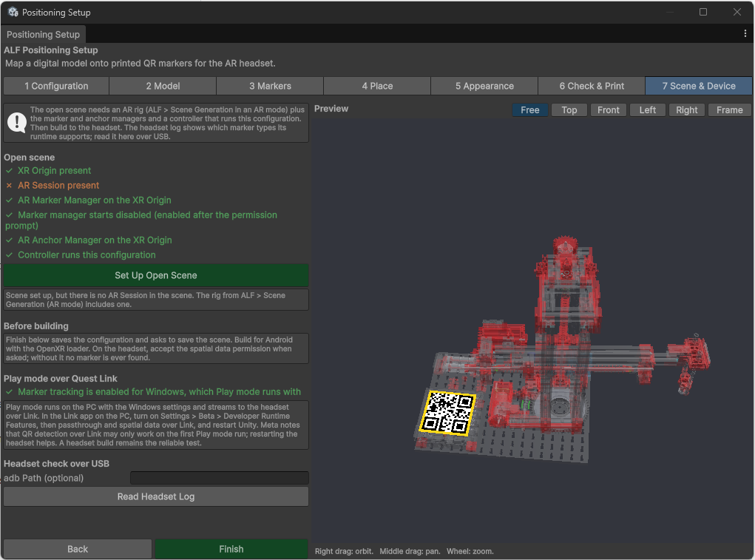755x560 pixels.
Task: Switch preview to Front view
Action: coord(608,109)
